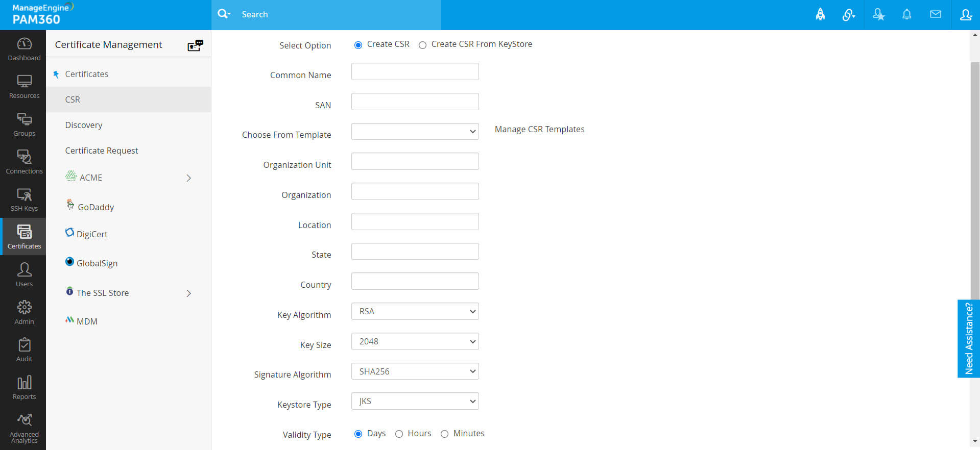This screenshot has height=450, width=980.
Task: Open Certificate Request menu item
Action: [102, 151]
